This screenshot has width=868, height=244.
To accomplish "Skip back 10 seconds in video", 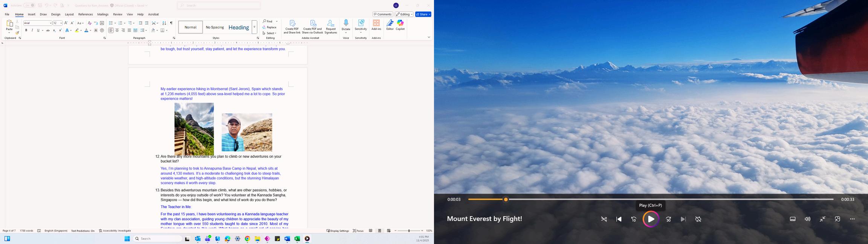I will point(634,219).
